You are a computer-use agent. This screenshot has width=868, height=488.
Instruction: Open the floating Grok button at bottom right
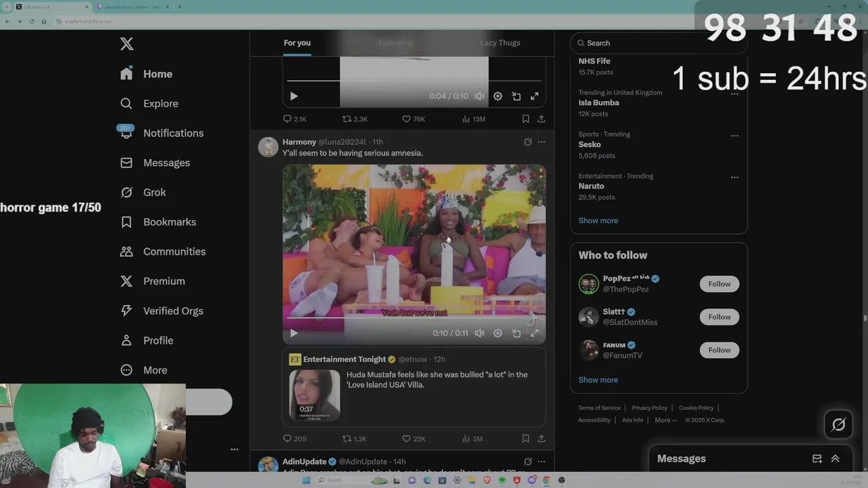[x=838, y=424]
